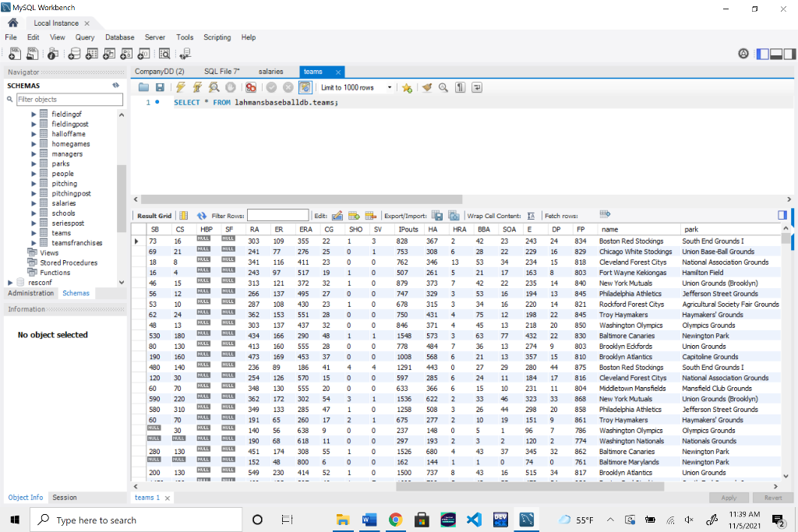The width and height of the screenshot is (798, 532).
Task: Click the Save script floppy disk icon
Action: [160, 87]
